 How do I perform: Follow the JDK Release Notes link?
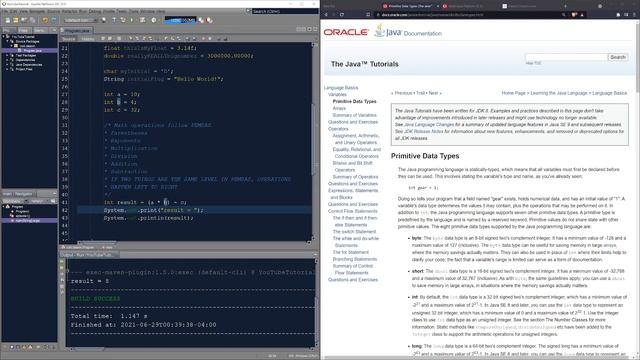coord(423,131)
